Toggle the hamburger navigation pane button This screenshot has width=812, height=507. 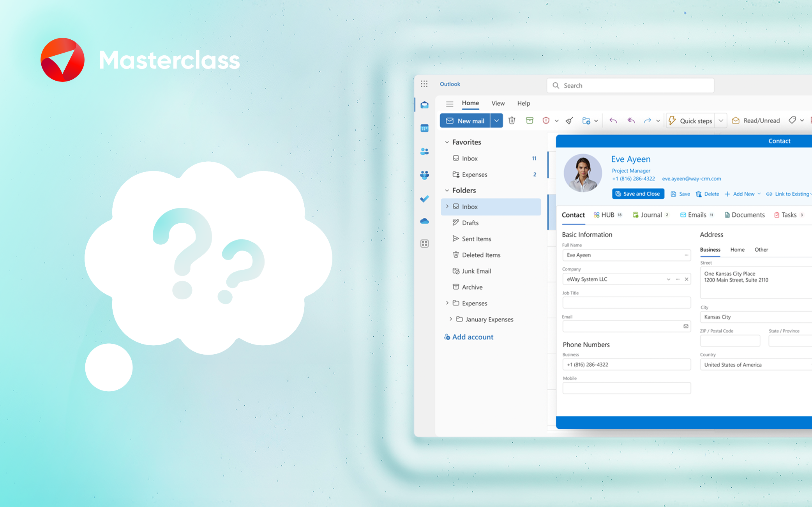coord(450,104)
